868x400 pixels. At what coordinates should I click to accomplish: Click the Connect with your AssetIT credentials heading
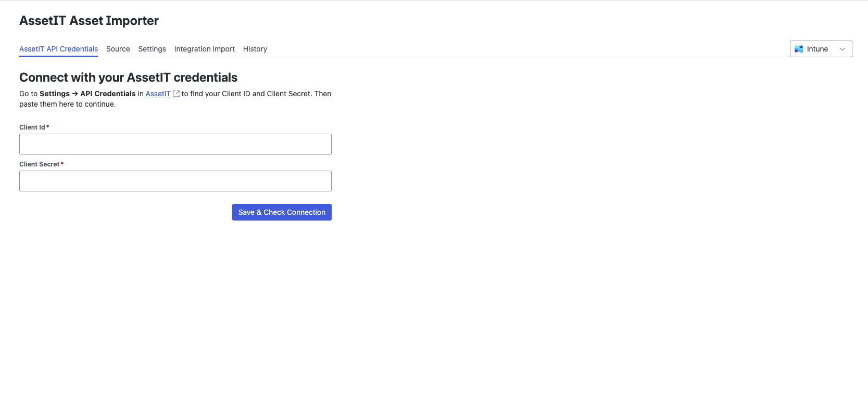(129, 78)
